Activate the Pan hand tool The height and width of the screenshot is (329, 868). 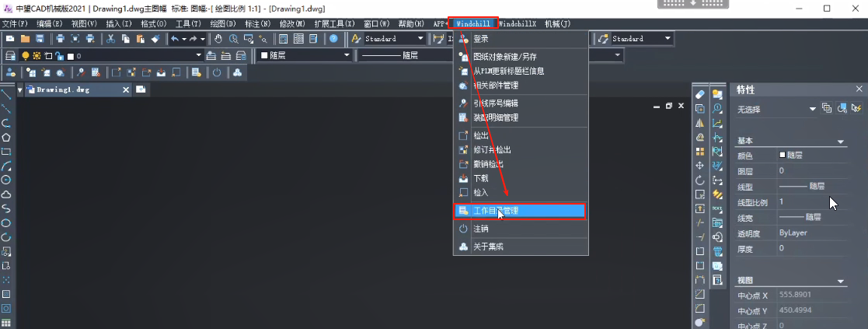point(218,39)
